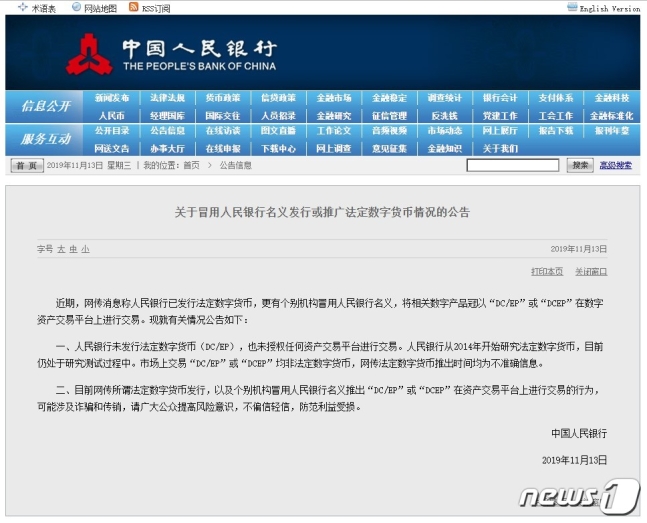Open 公开目录 under service menu
647x523 pixels.
pos(112,131)
